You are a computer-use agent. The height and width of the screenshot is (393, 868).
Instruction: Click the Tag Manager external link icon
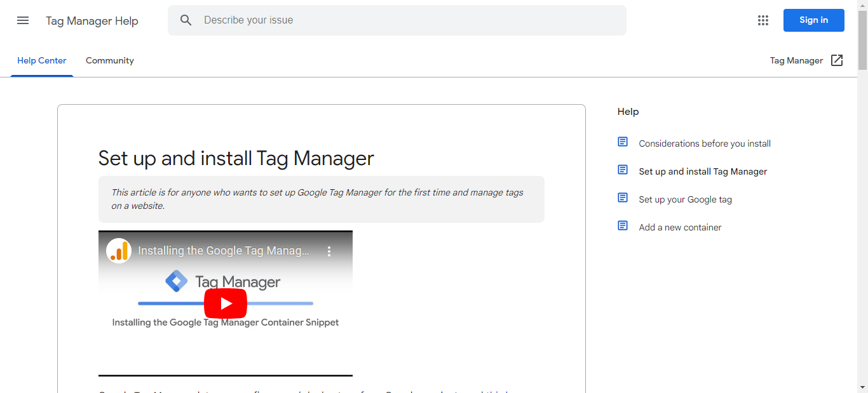(837, 60)
